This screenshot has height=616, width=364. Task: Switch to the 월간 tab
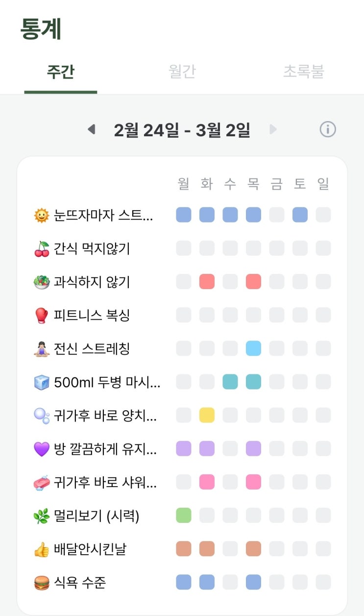pos(182,72)
